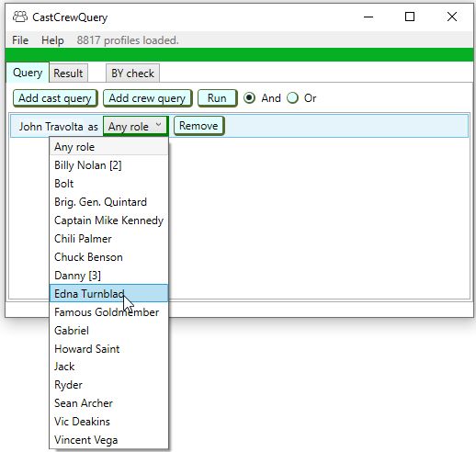The height and width of the screenshot is (452, 476).
Task: Run the query
Action: click(x=217, y=98)
